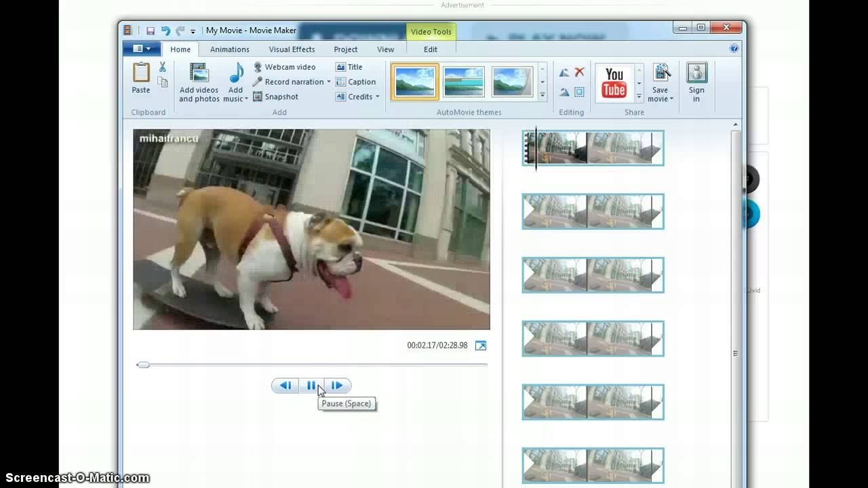Apply the third AutoMovie theme

tap(512, 82)
